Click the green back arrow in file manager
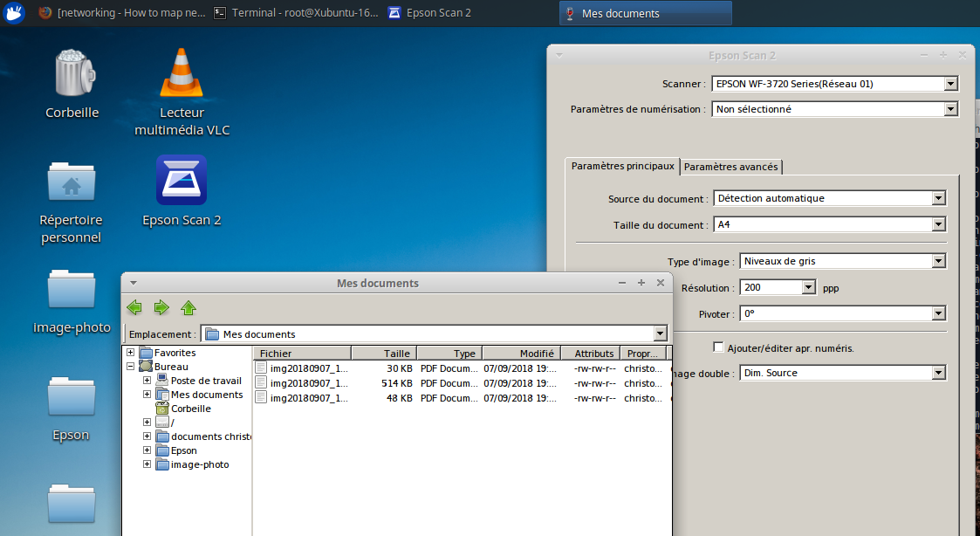Viewport: 980px width, 536px height. pos(134,307)
